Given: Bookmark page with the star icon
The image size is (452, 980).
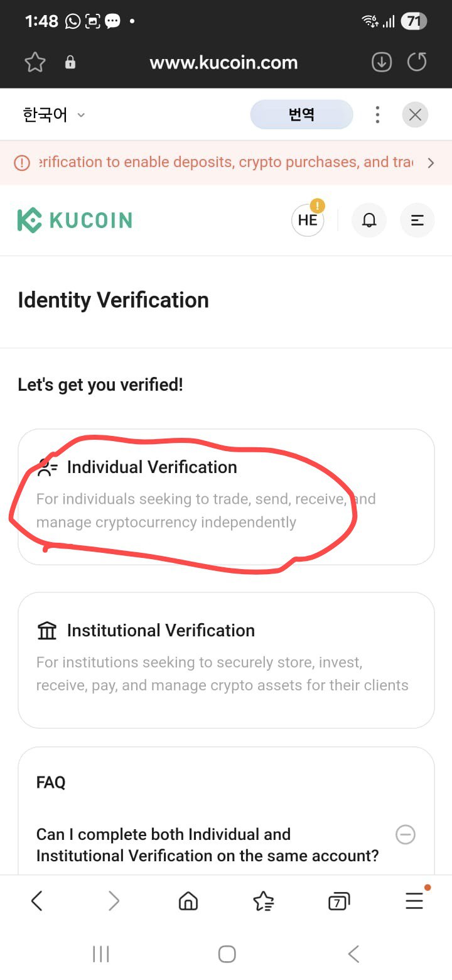Looking at the screenshot, I should click(x=35, y=62).
